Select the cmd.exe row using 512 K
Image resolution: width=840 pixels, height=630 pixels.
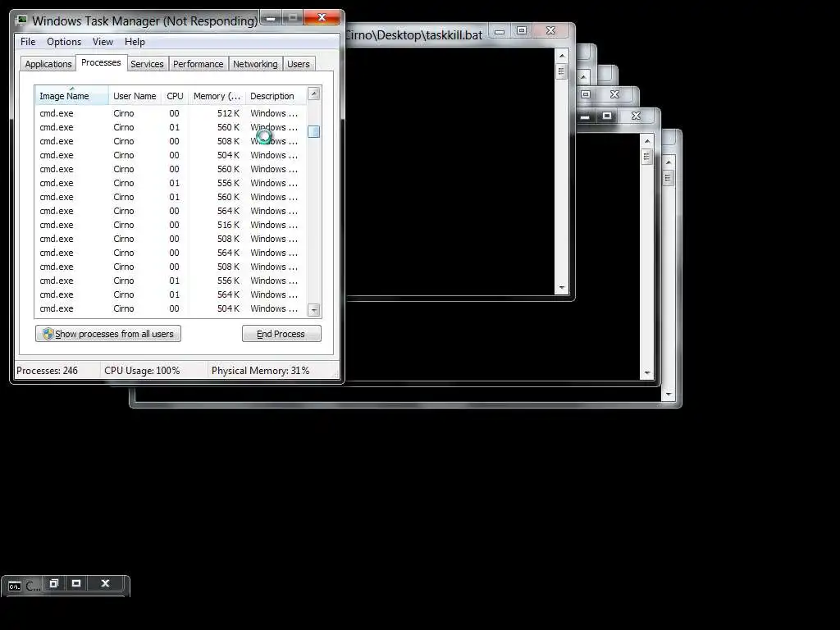click(171, 113)
